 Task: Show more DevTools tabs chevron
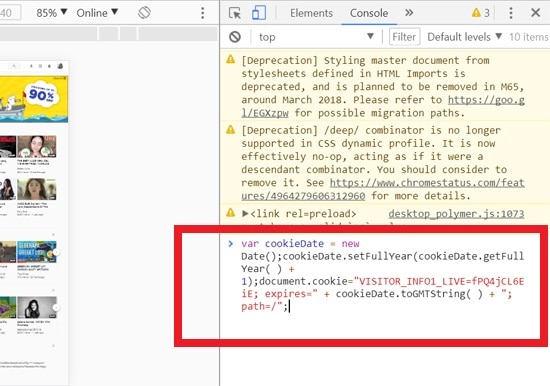[409, 13]
